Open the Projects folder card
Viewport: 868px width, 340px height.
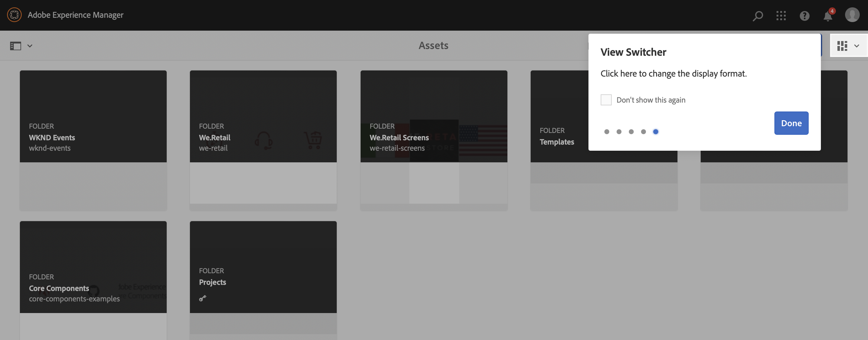(x=263, y=280)
